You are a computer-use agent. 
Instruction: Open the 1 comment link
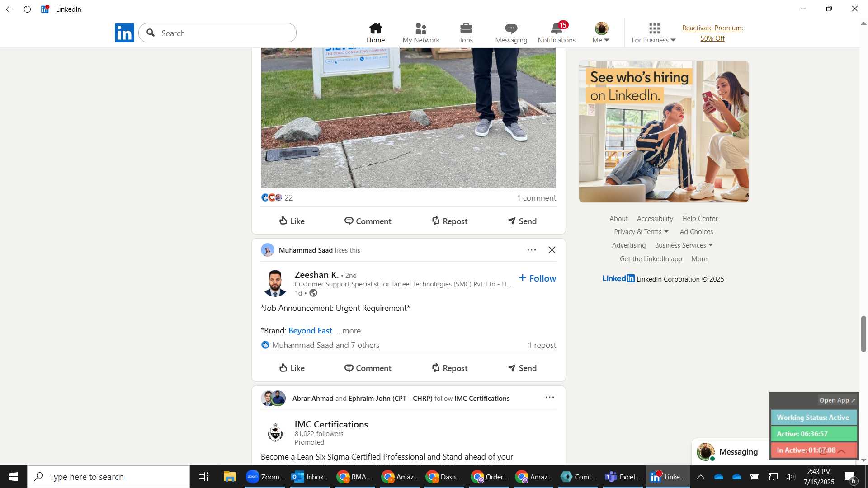click(536, 197)
